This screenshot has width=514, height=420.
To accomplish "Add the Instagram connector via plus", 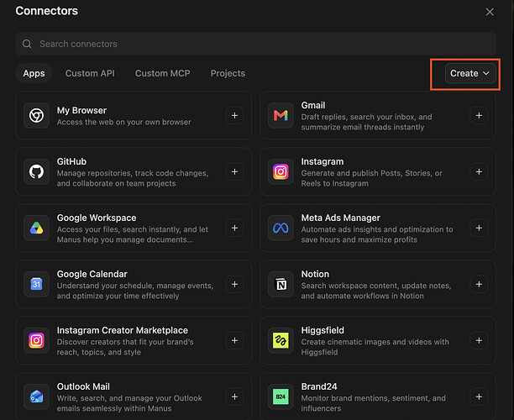I will [479, 172].
